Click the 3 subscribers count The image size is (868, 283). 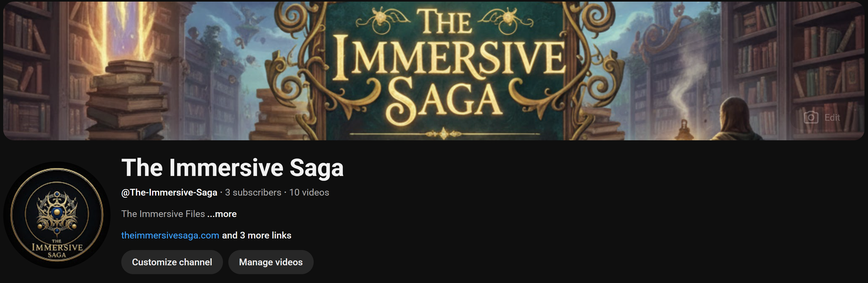(253, 192)
